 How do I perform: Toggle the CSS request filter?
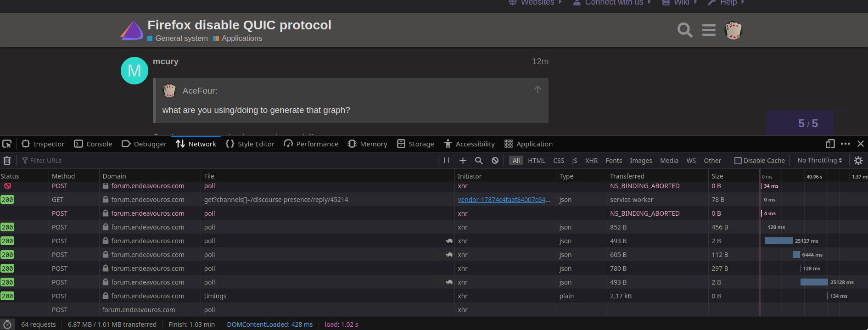(x=559, y=161)
